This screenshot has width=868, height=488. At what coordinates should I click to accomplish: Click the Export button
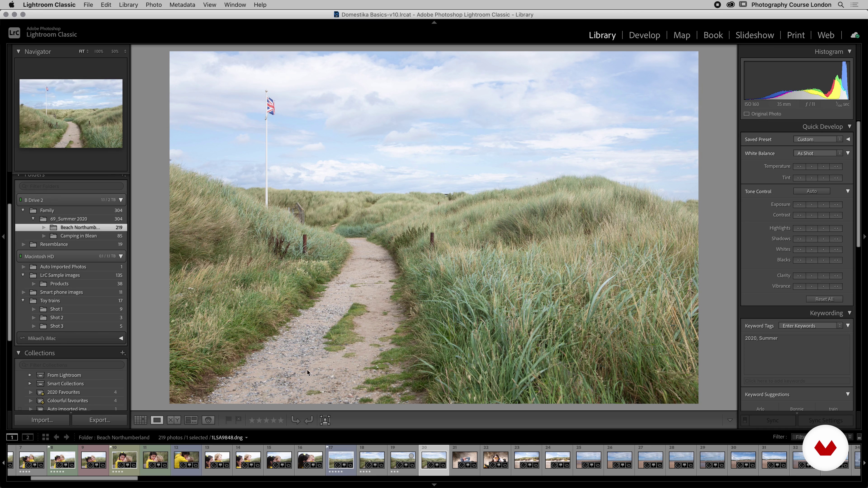pyautogui.click(x=99, y=420)
